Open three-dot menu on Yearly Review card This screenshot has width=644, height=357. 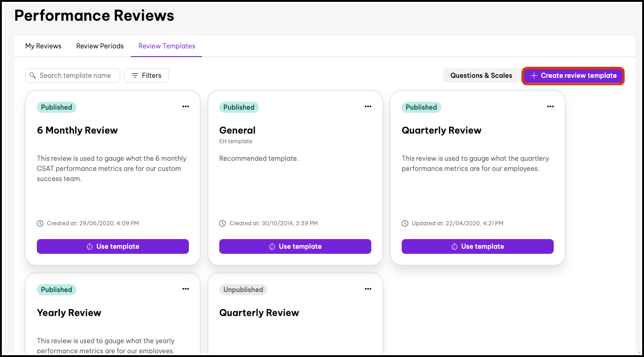pyautogui.click(x=185, y=289)
